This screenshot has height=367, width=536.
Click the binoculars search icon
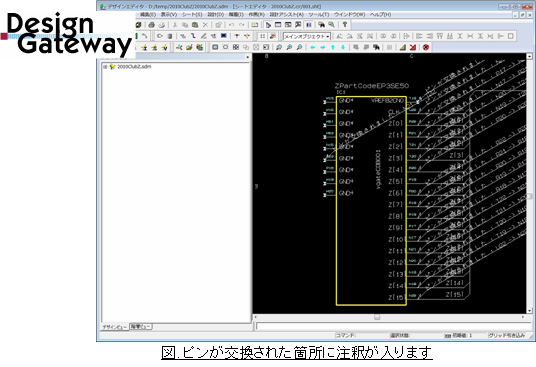tap(321, 25)
